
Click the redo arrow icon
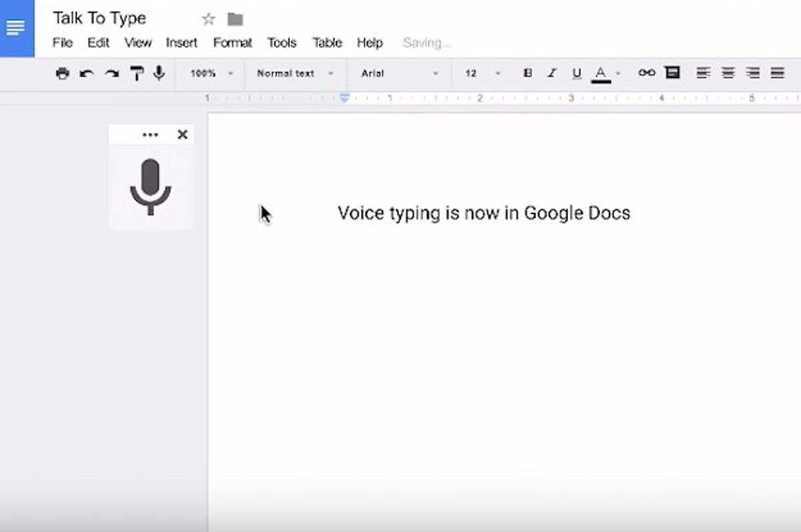[111, 73]
